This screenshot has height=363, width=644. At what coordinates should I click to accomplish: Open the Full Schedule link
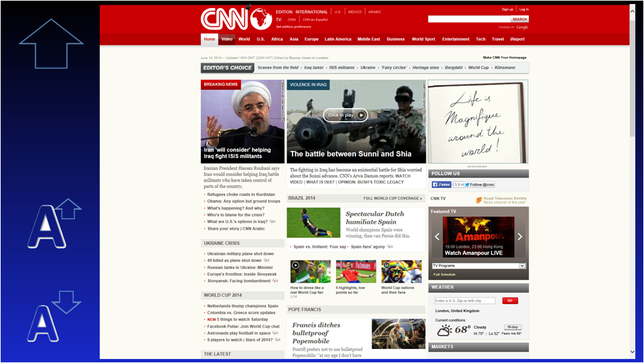445,274
